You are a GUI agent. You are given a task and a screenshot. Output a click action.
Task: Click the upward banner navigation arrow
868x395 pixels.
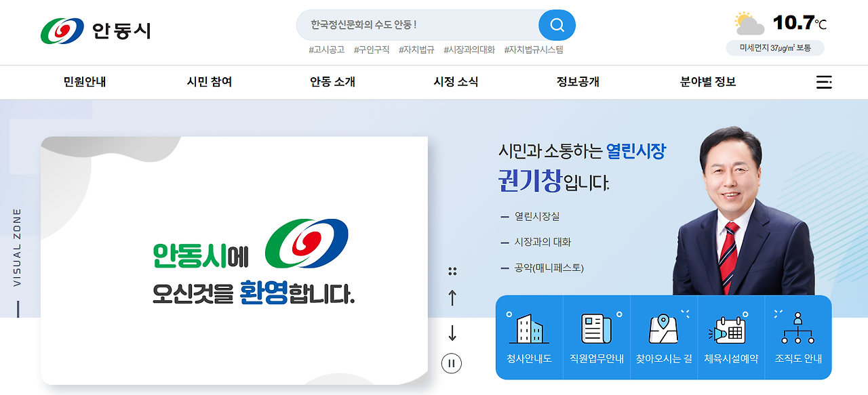tap(452, 298)
